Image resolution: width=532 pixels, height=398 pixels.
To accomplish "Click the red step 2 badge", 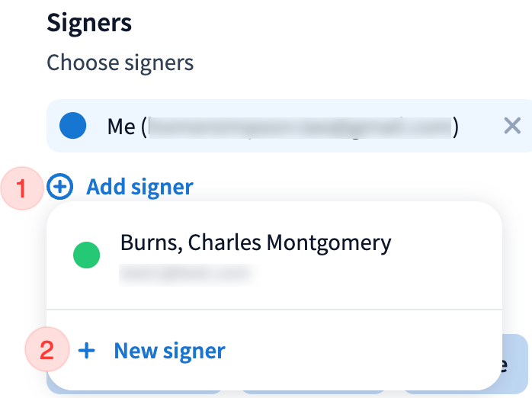I will click(x=47, y=351).
